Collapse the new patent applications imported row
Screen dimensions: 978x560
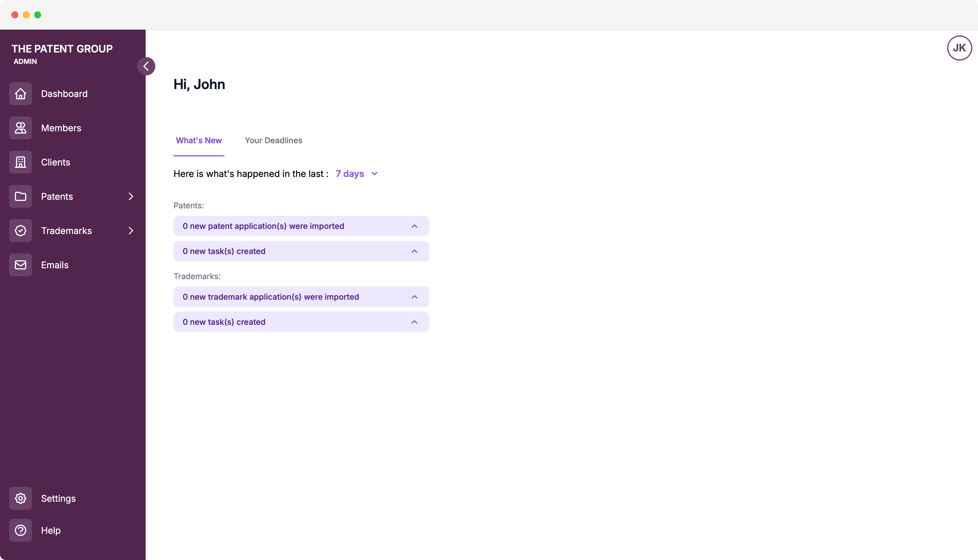[301, 226]
